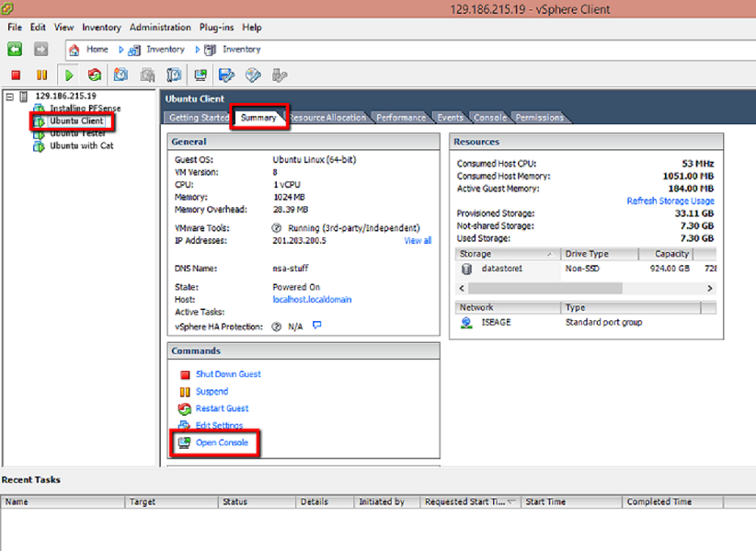Click the Open Console monitor icon
This screenshot has width=756, height=551.
tap(184, 442)
